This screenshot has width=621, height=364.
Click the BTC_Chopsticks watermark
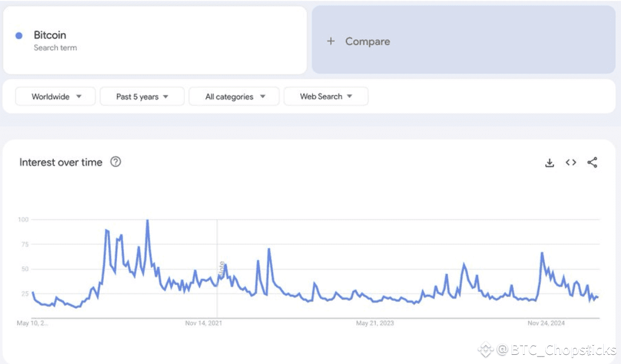[x=556, y=349]
